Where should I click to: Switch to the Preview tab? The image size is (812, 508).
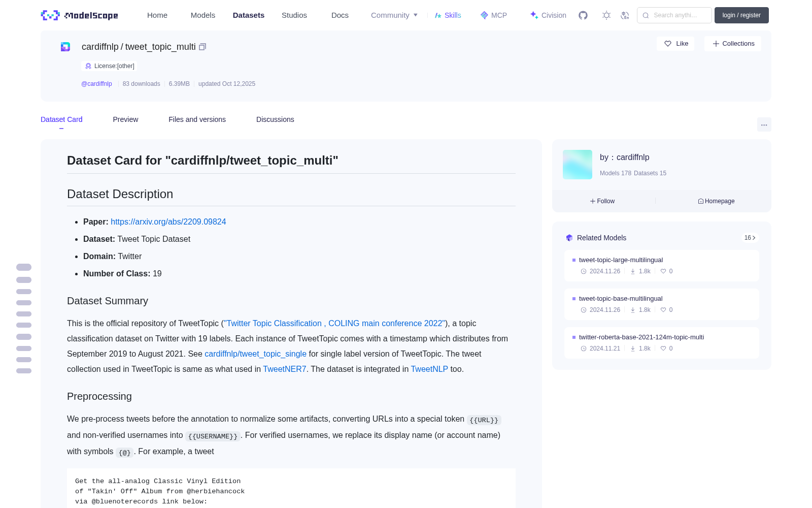click(125, 119)
